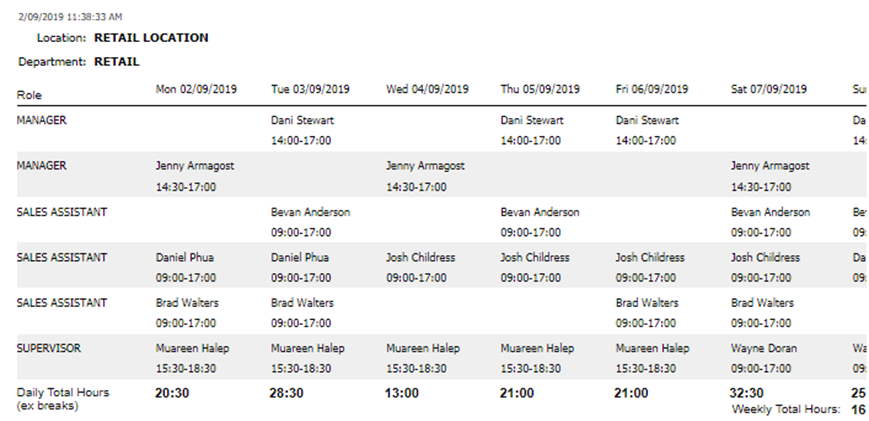The width and height of the screenshot is (869, 421).
Task: Select Dani Stewart's Tuesday shift
Action: pos(304,130)
